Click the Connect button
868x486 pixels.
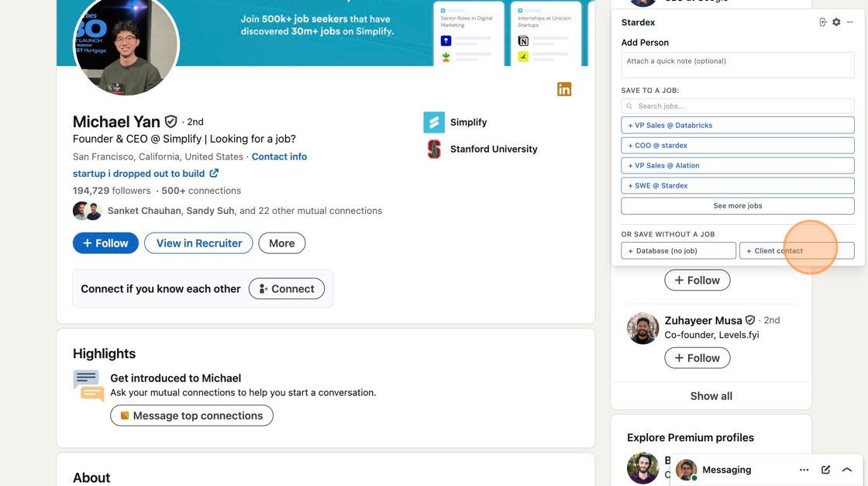[x=286, y=289]
